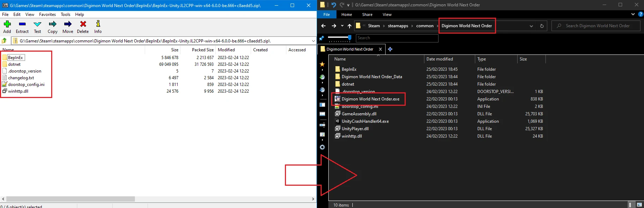Navigate back in File Explorer
Viewport: 644px width, 208px height.
tap(323, 26)
